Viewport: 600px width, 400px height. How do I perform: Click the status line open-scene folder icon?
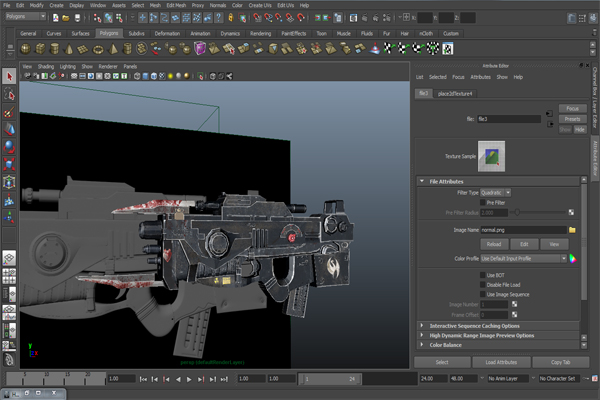click(x=66, y=18)
